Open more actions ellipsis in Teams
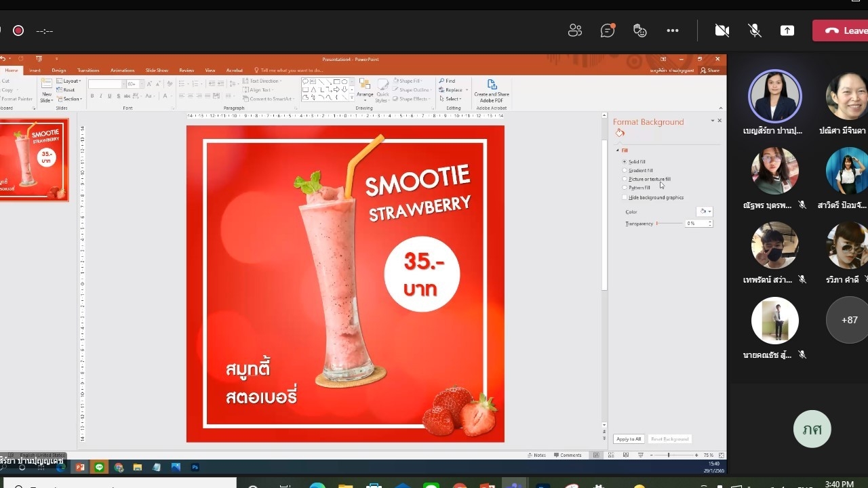The width and height of the screenshot is (868, 488). (x=672, y=30)
